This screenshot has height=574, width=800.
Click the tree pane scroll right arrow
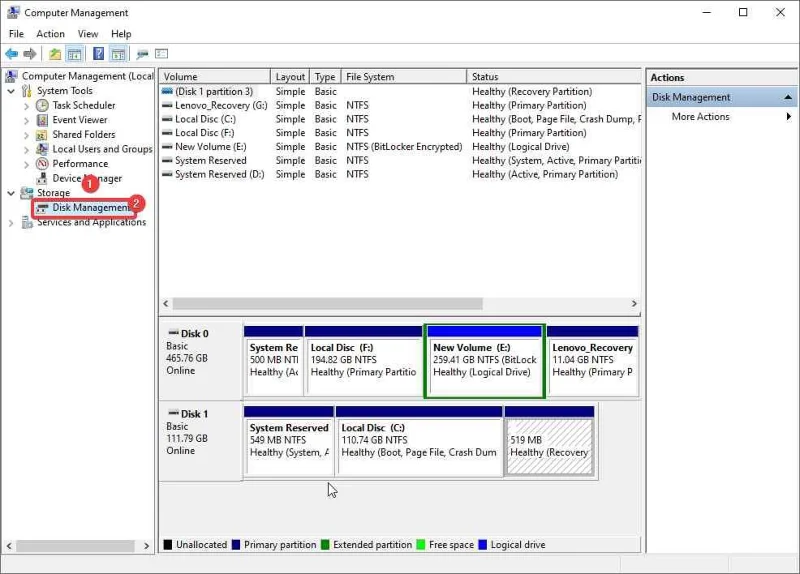146,546
